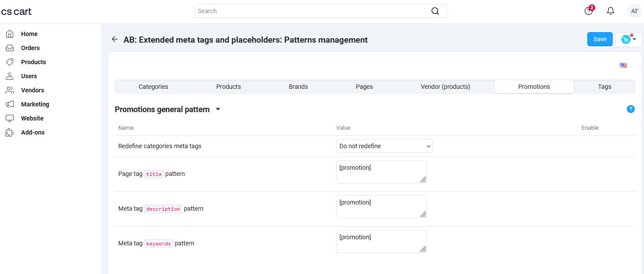Image resolution: width=644 pixels, height=274 pixels.
Task: Click the search magnifier icon
Action: coord(435,11)
